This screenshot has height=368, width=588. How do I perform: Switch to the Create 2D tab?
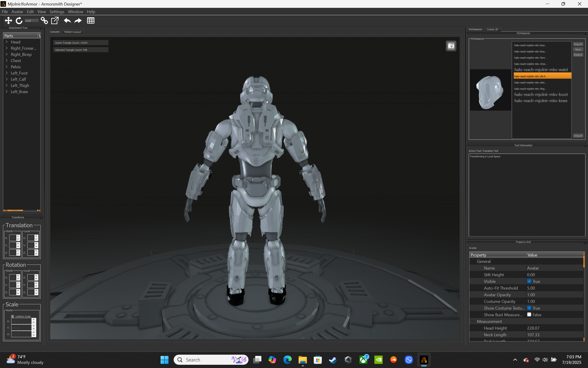(492, 29)
